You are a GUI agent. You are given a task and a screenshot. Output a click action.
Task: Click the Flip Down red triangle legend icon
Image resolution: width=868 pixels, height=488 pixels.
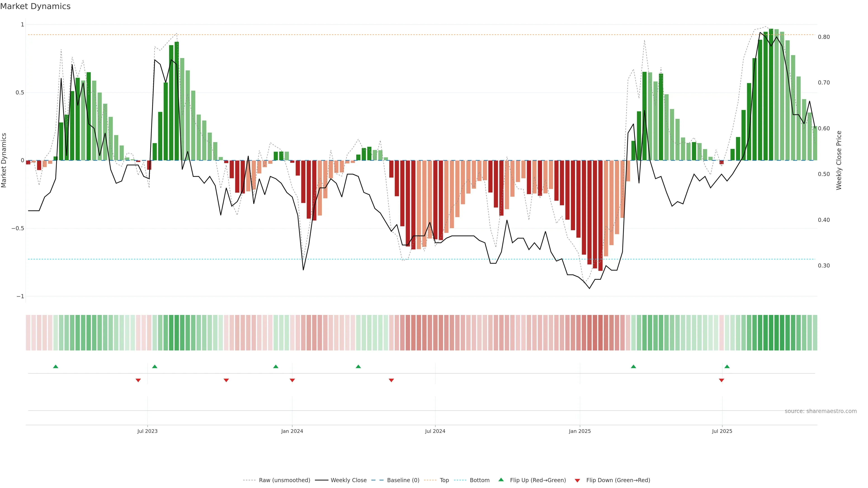point(577,480)
